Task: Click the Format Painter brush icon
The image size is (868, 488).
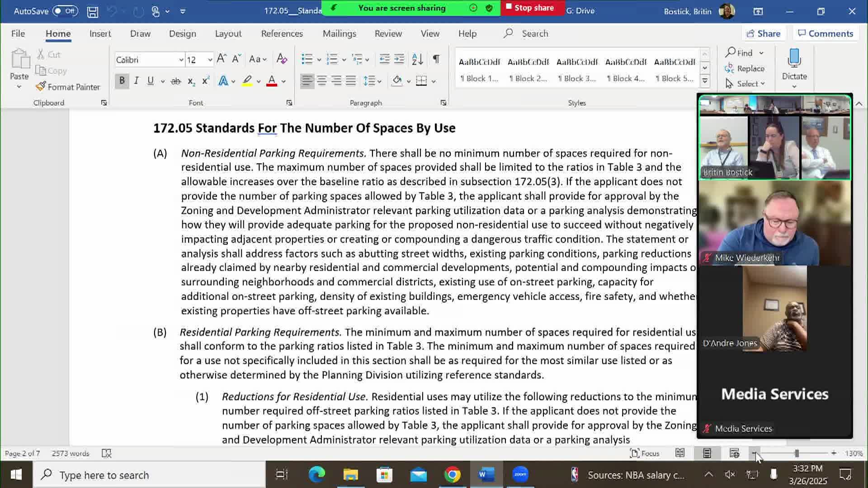Action: tap(41, 86)
